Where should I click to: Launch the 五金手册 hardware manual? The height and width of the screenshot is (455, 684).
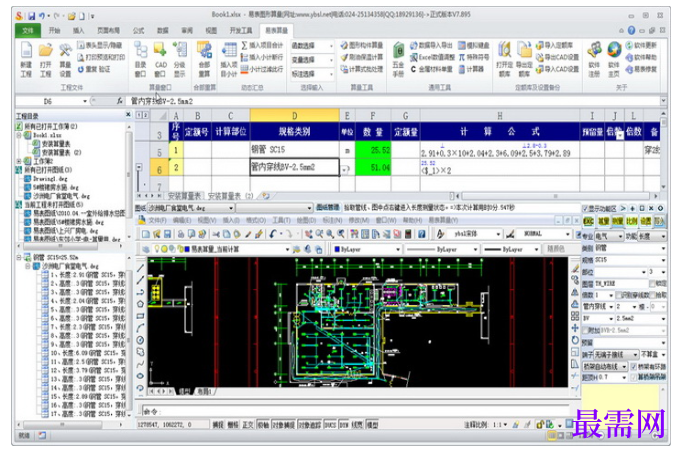[398, 60]
